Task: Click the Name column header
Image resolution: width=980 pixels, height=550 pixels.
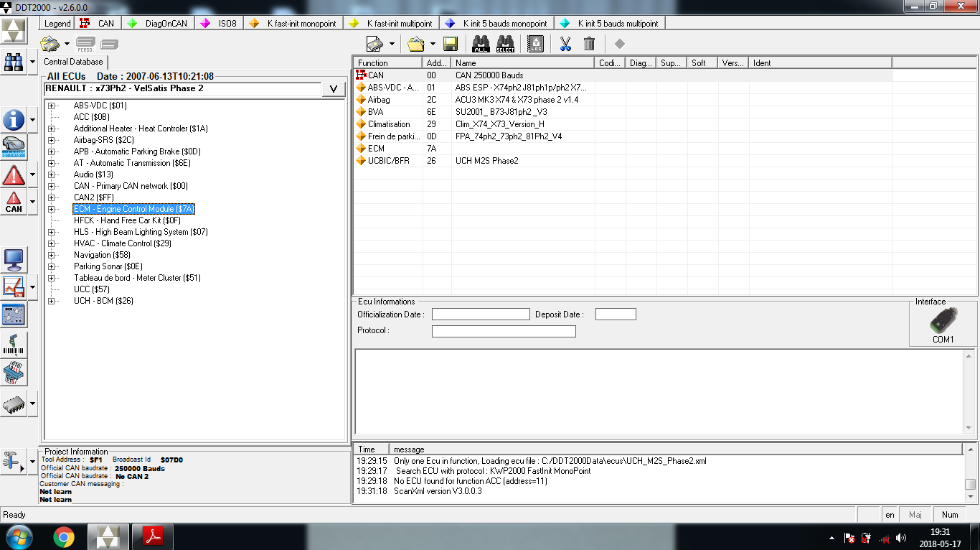Action: click(524, 63)
